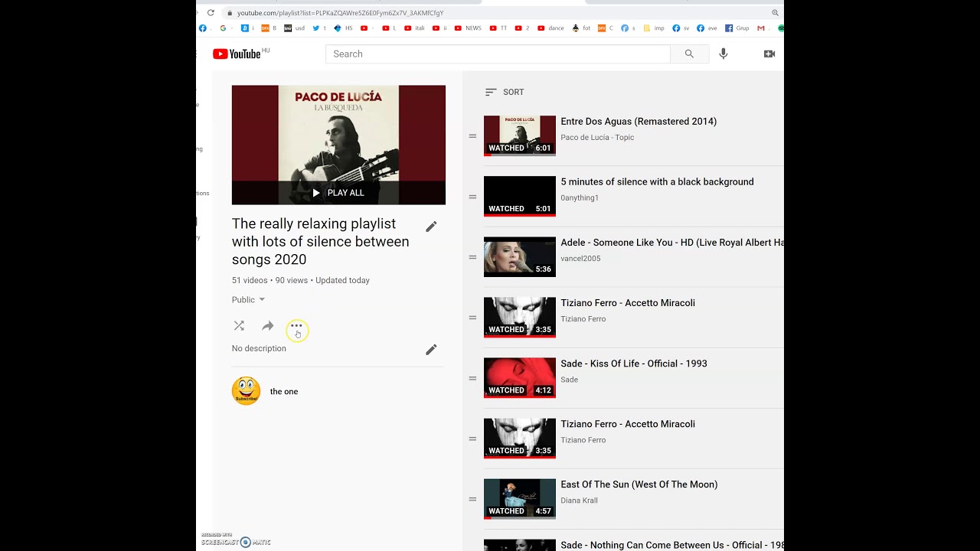The height and width of the screenshot is (551, 980).
Task: Grab drag handle of Entre Dos Aguas row
Action: pyautogui.click(x=472, y=136)
